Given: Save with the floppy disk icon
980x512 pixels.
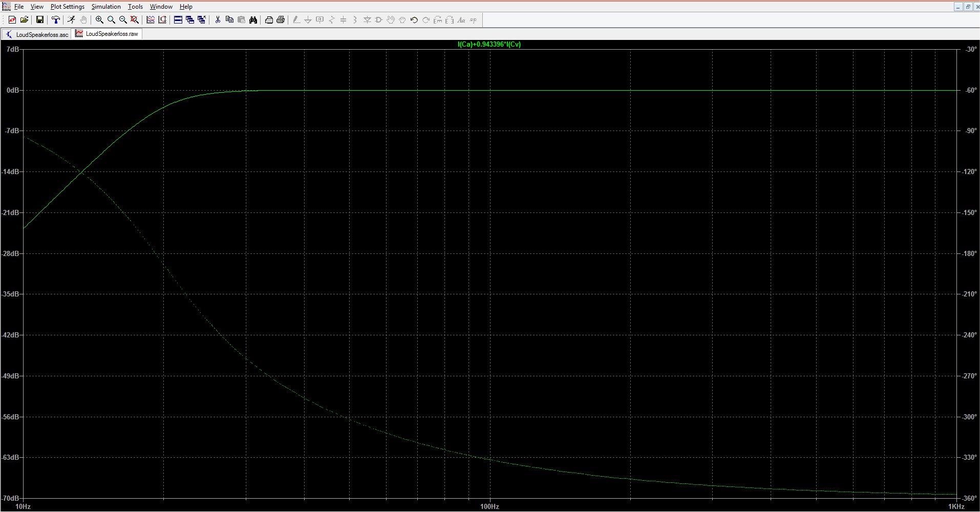Looking at the screenshot, I should [39, 20].
